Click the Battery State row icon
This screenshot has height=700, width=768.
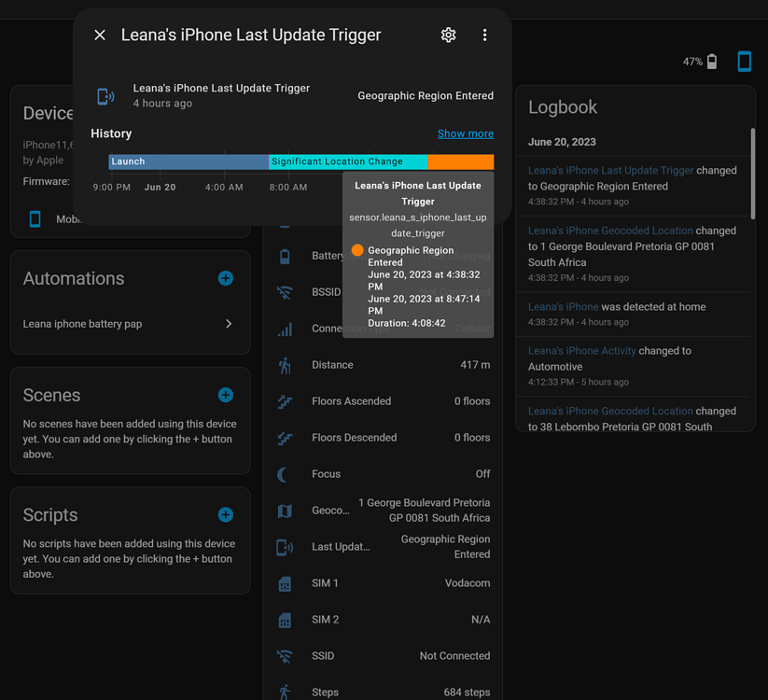pyautogui.click(x=285, y=256)
